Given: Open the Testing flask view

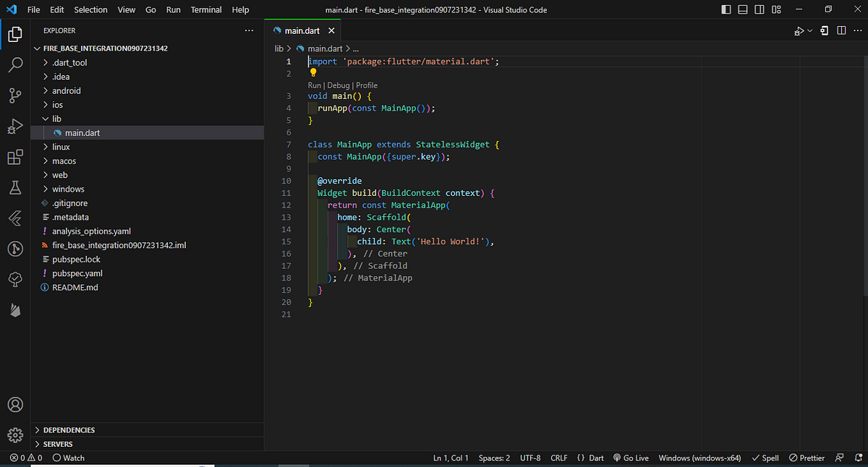Looking at the screenshot, I should point(15,188).
